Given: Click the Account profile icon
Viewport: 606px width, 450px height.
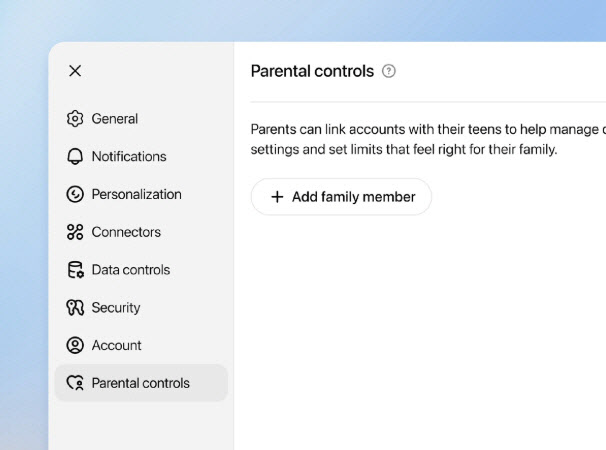Looking at the screenshot, I should click(75, 346).
